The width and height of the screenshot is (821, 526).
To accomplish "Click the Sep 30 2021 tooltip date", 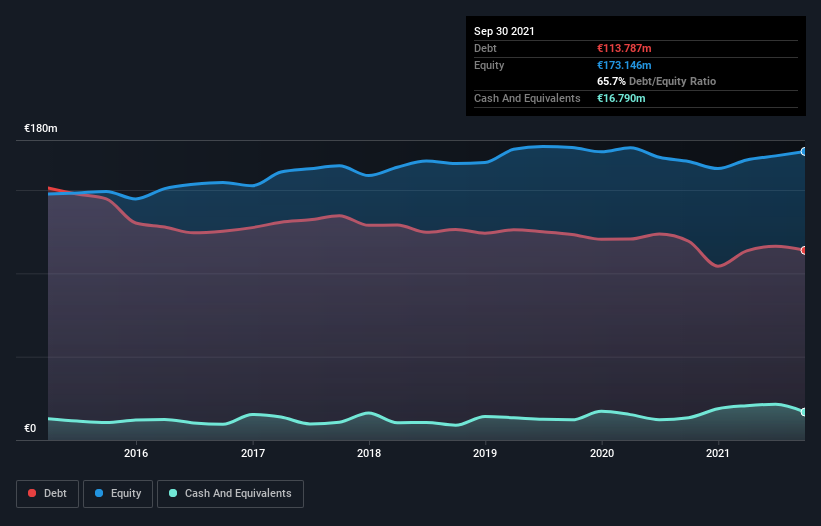I will point(504,31).
